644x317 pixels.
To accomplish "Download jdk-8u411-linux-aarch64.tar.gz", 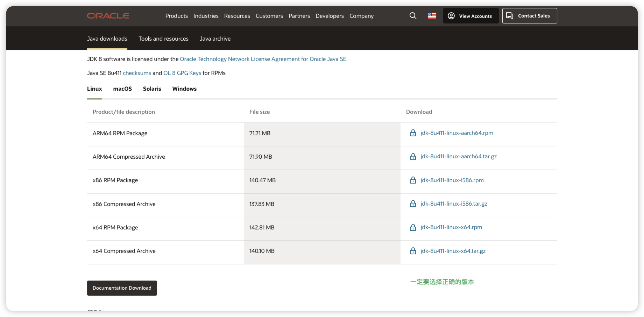I will click(459, 157).
